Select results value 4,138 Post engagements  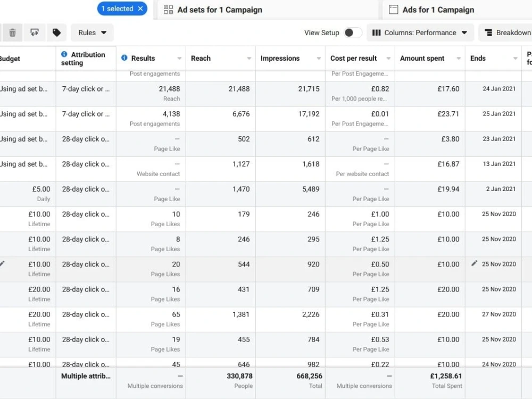[x=171, y=114]
